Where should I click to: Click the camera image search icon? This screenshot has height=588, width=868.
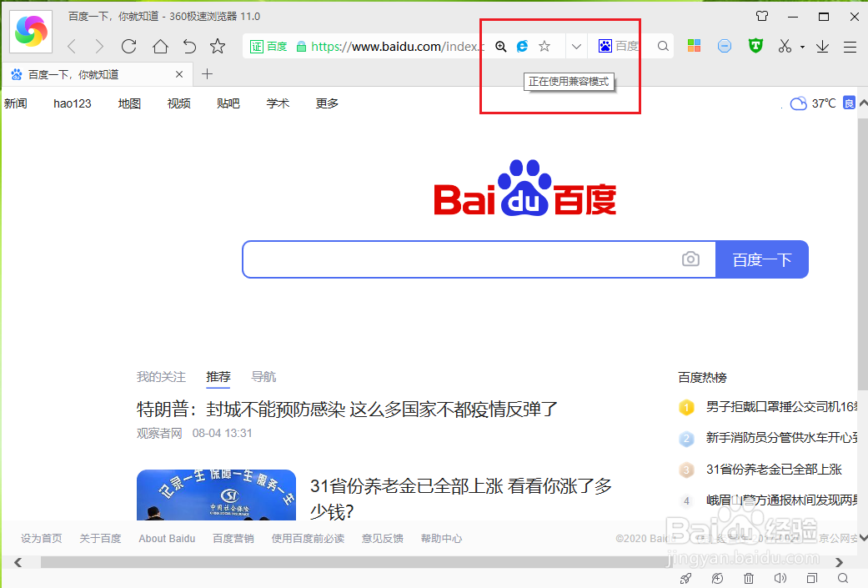691,259
